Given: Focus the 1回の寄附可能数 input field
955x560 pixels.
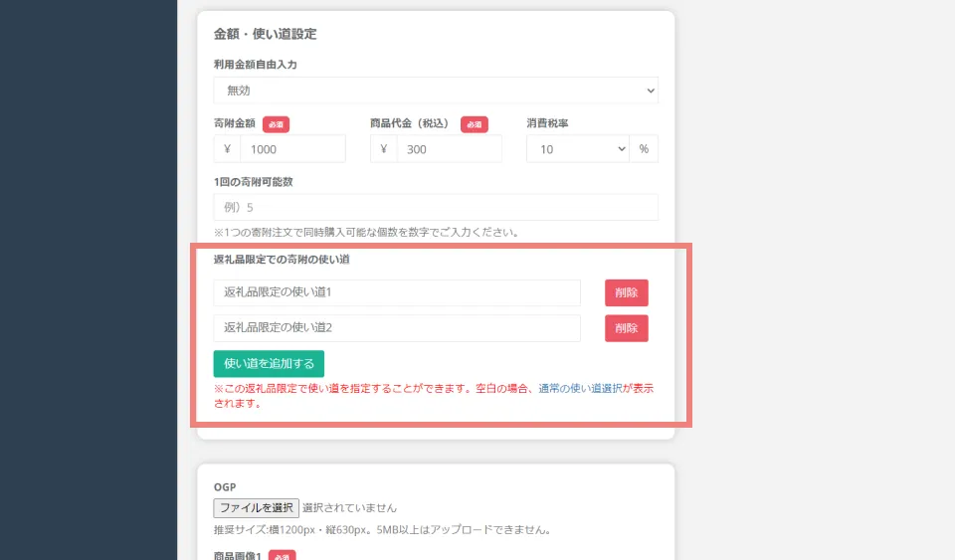Looking at the screenshot, I should [x=435, y=207].
